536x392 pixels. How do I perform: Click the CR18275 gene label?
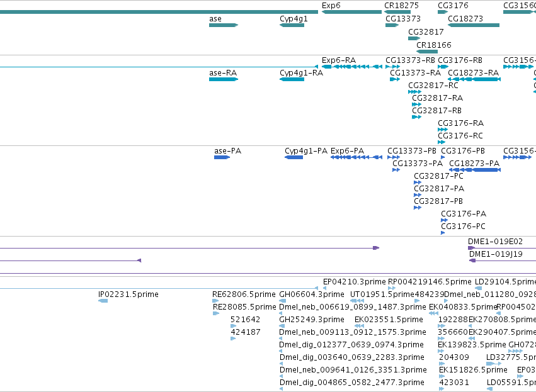(401, 6)
